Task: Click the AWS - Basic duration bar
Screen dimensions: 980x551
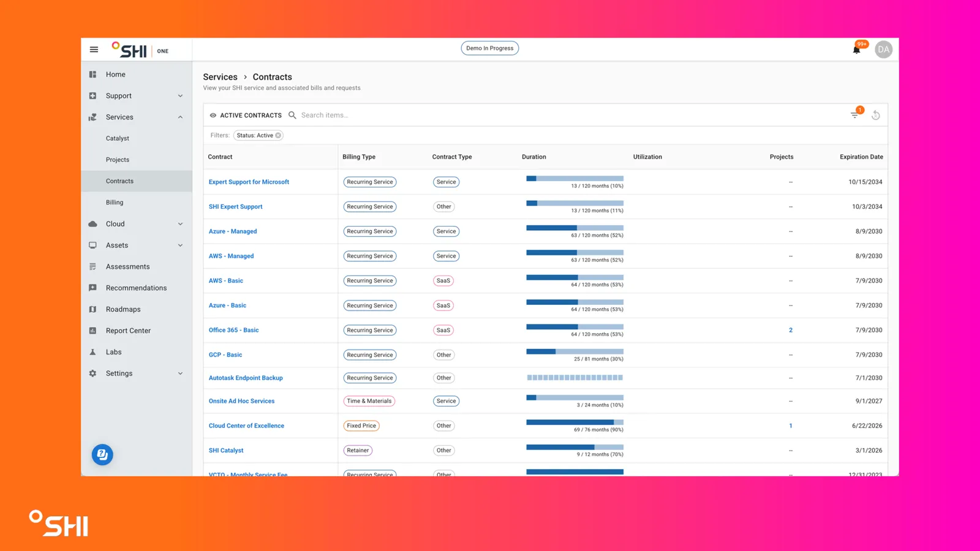Action: tap(575, 277)
